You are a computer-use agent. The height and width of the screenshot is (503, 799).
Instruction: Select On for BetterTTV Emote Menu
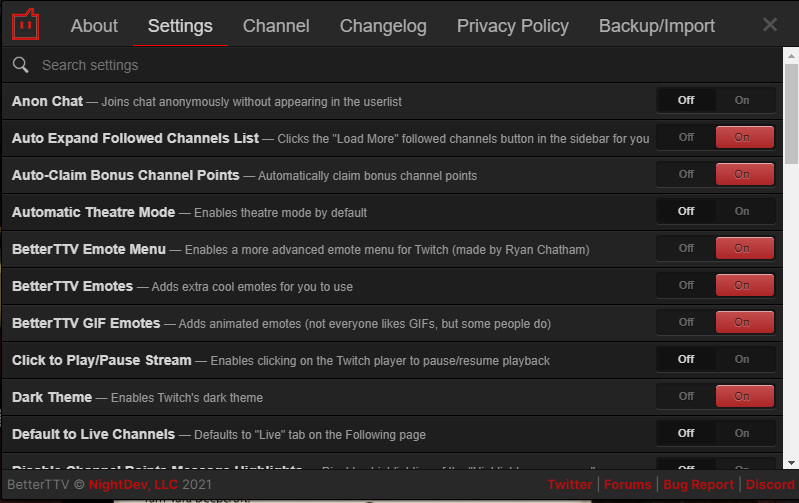pyautogui.click(x=744, y=248)
